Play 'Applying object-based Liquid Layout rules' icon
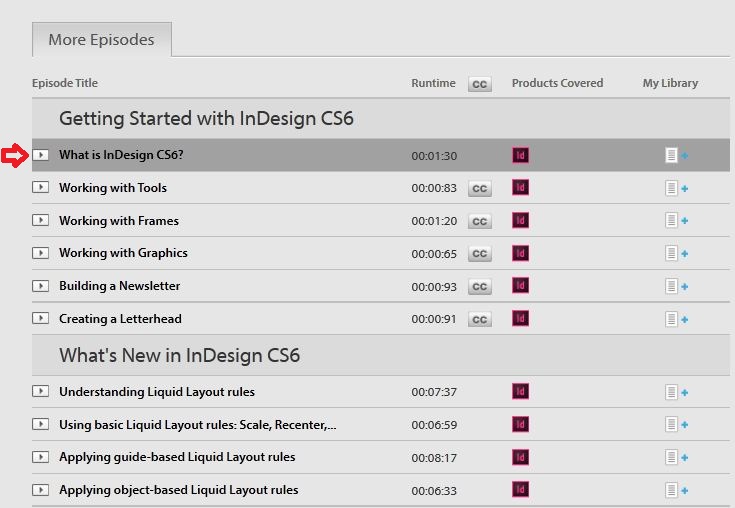The width and height of the screenshot is (735, 508). pos(40,490)
